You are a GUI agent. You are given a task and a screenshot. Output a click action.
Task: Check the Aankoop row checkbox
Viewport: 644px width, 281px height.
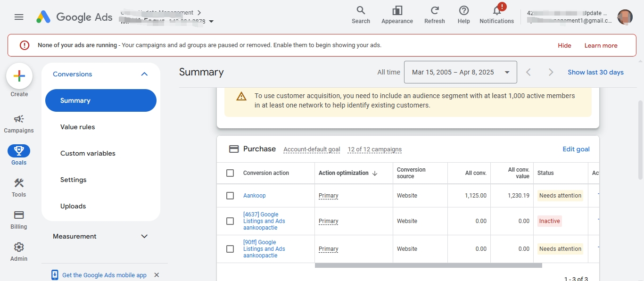point(230,196)
